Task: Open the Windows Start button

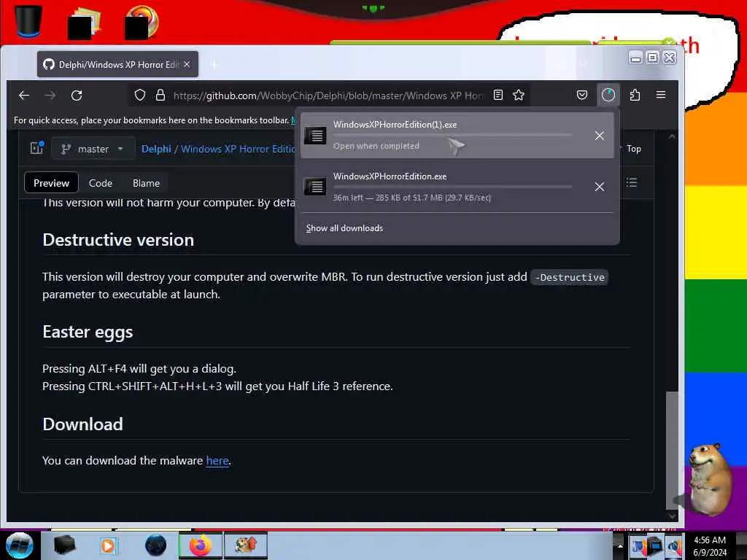Action: [x=19, y=545]
